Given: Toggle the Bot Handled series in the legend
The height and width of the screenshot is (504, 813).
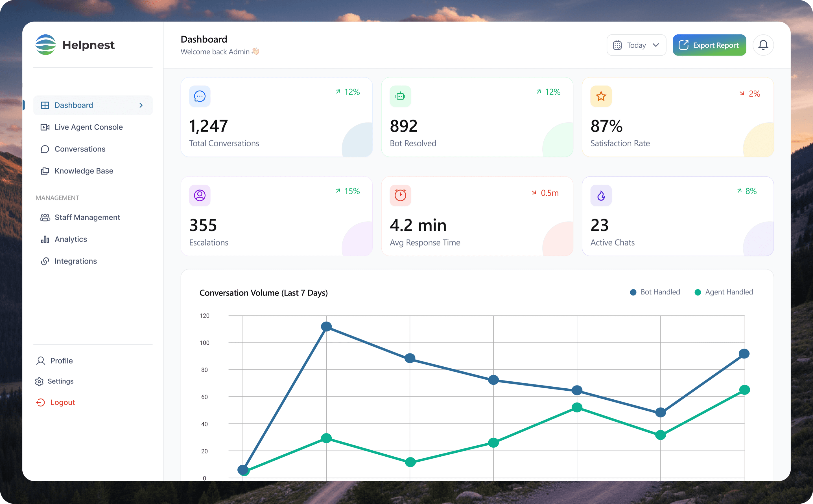Looking at the screenshot, I should click(x=655, y=292).
